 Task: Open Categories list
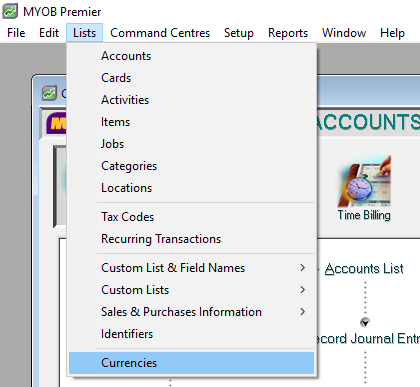(191, 166)
